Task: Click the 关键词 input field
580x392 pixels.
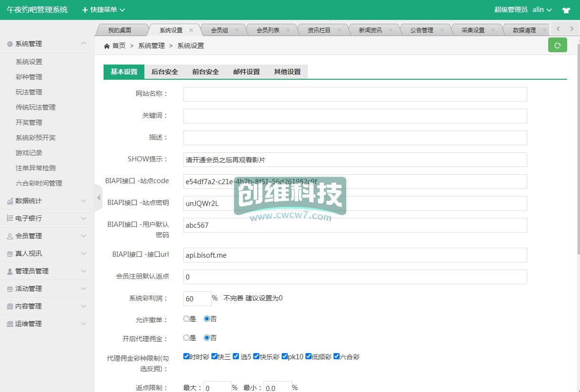Action: pos(355,116)
